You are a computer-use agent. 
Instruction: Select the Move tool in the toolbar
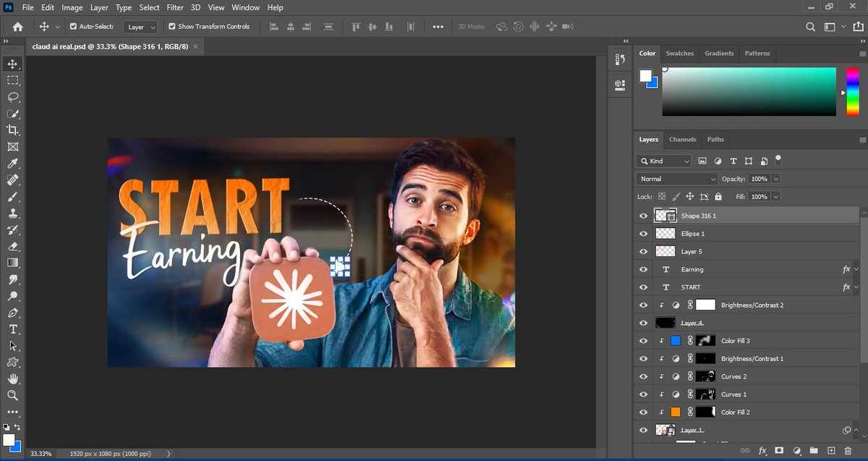[12, 64]
